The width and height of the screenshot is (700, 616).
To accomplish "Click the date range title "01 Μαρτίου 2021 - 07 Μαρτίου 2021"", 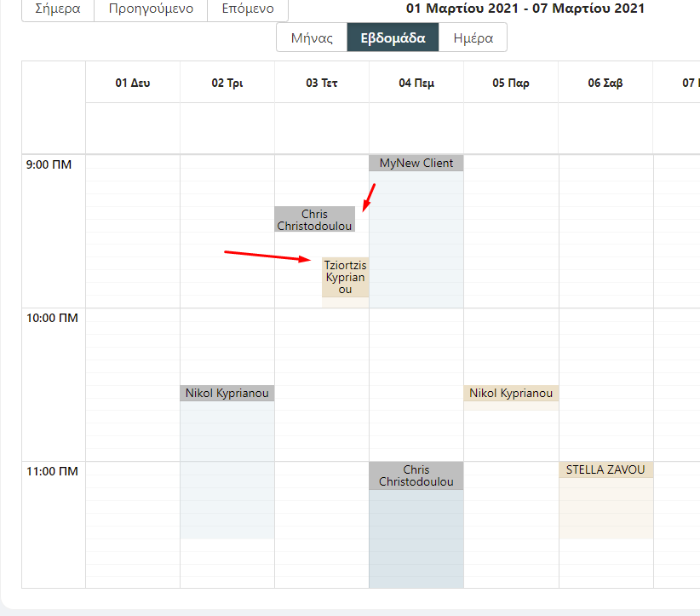I will coord(525,9).
